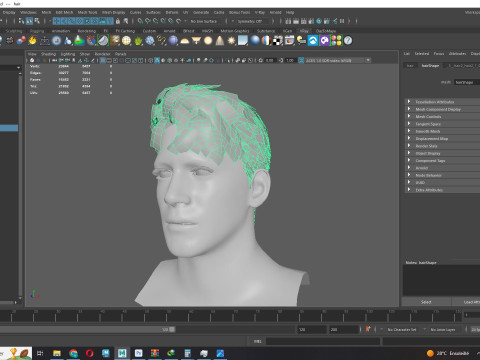The image size is (480, 360).
Task: Open the viewport colorspace dropdown
Action: click(x=339, y=60)
